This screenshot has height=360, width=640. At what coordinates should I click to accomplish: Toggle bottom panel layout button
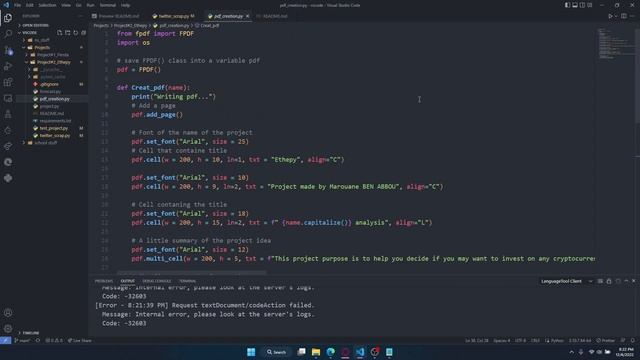tap(575, 5)
